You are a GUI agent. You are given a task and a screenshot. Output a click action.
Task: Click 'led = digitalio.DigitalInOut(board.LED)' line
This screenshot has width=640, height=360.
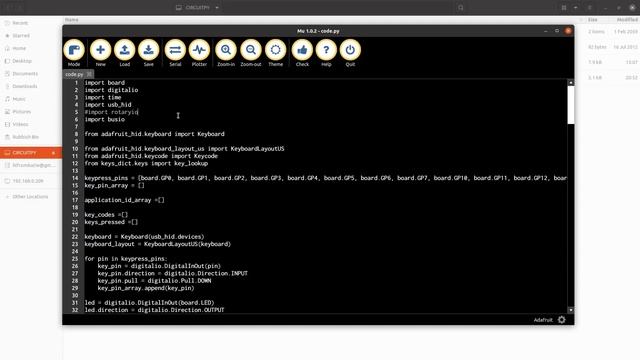tap(149, 303)
